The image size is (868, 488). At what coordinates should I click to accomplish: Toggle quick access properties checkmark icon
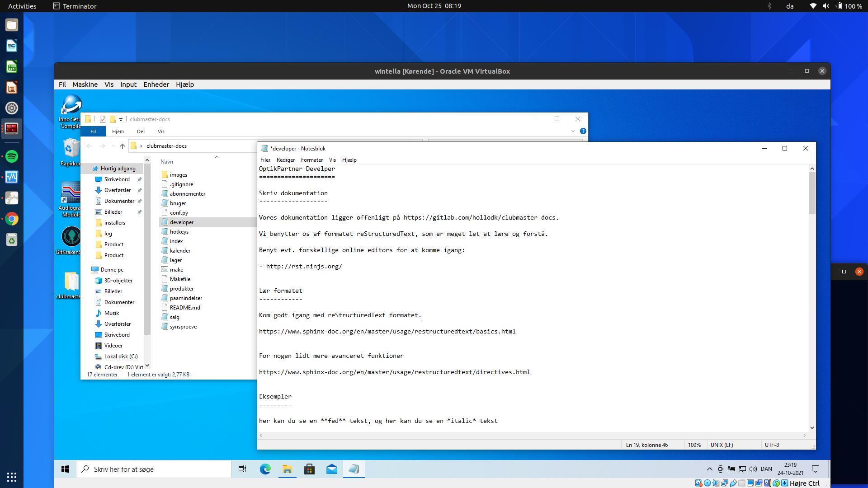(103, 119)
